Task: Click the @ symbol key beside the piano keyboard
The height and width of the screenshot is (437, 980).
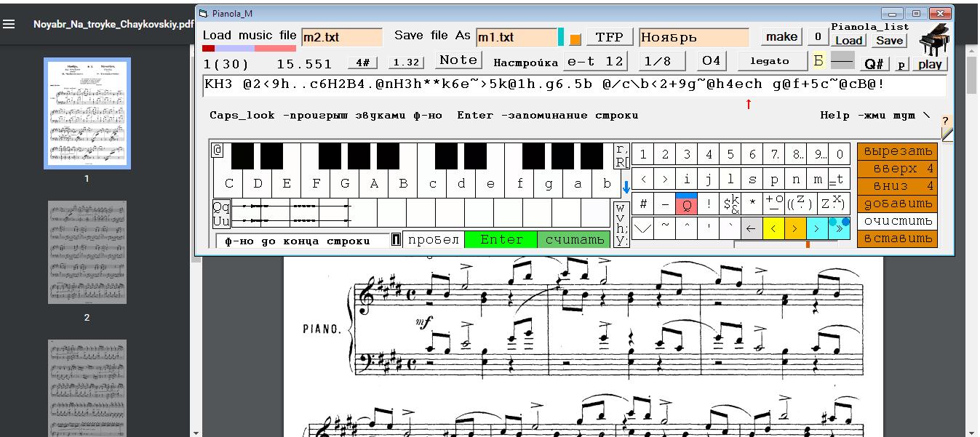Action: (218, 150)
